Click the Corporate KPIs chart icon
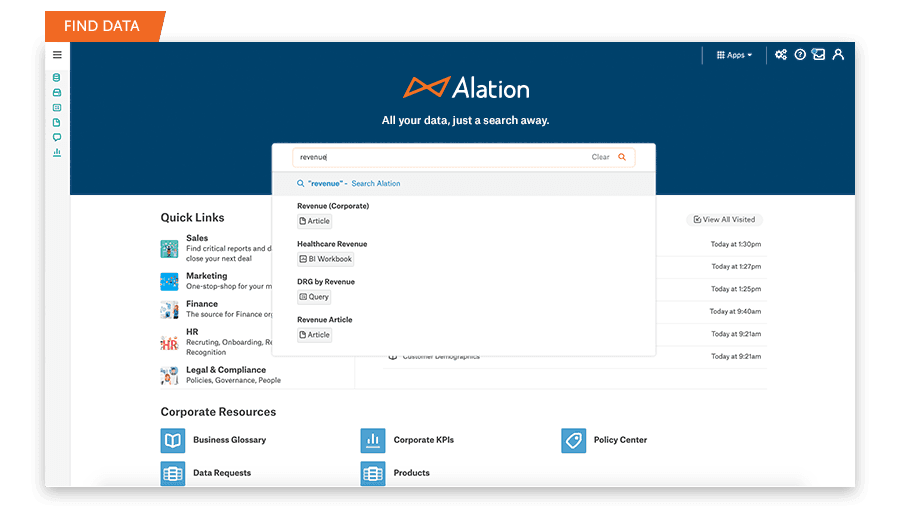 (x=373, y=441)
